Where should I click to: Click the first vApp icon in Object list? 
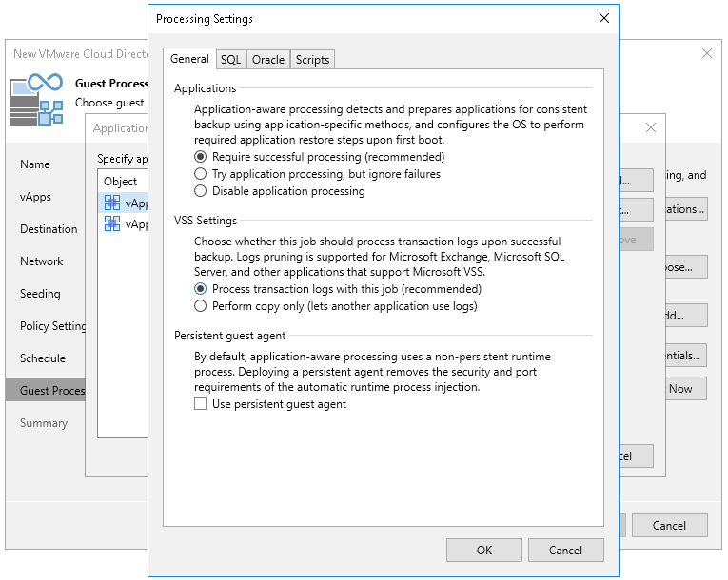tap(112, 203)
